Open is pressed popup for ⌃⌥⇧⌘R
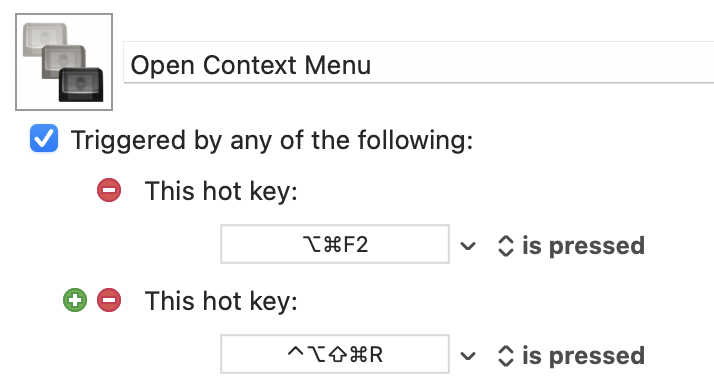Screen dimensions: 714x392 [x=571, y=356]
